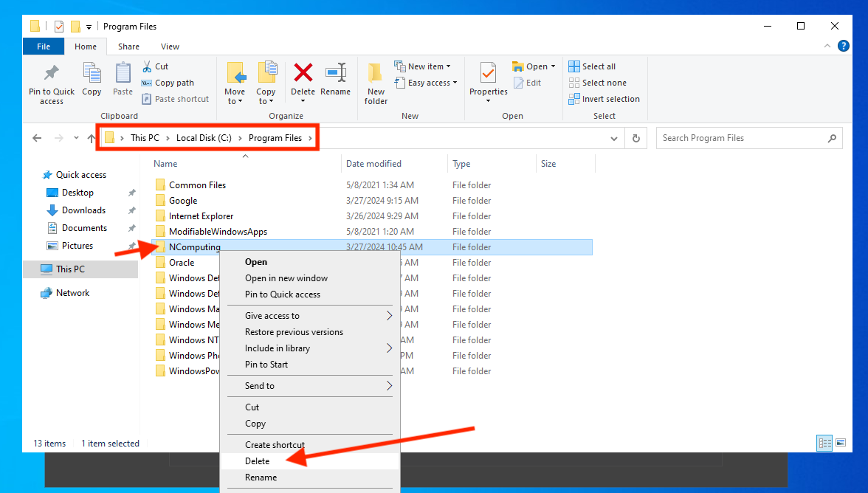Open the Move to ribbon button
The image size is (868, 493).
tap(235, 83)
